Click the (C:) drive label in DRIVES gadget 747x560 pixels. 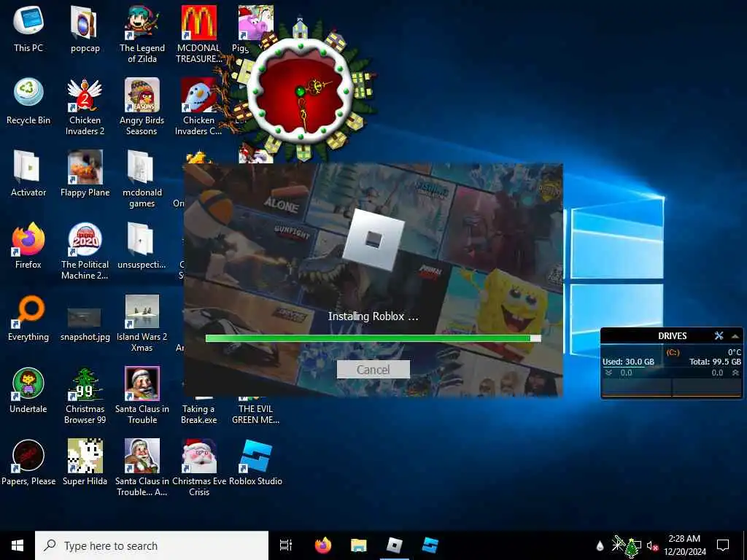click(x=673, y=352)
